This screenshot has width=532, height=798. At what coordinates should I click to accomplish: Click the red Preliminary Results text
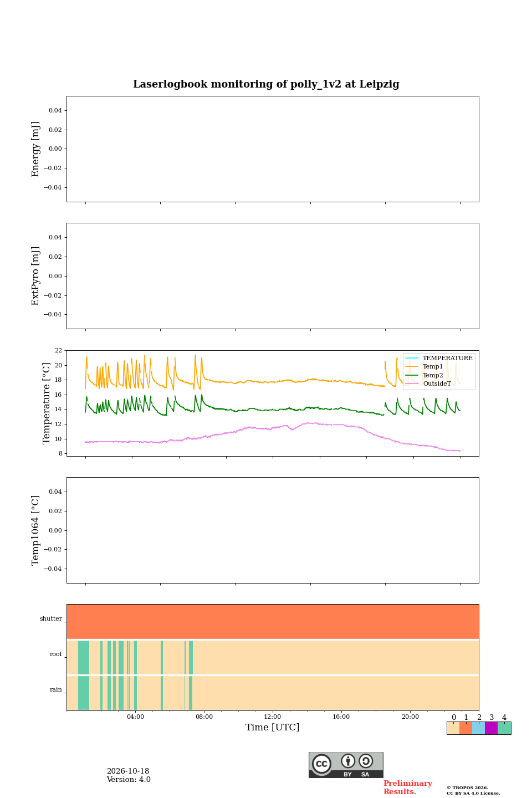tap(407, 787)
